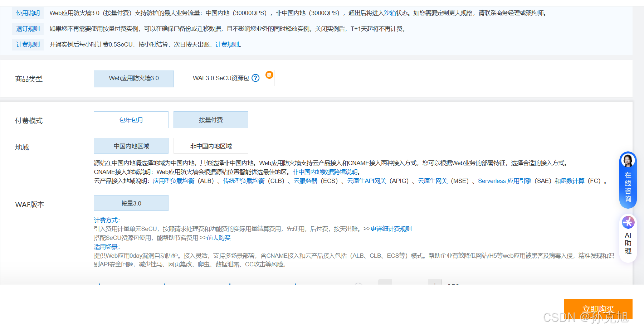
Task: Open the 应用型负载均衡 link
Action: (174, 181)
